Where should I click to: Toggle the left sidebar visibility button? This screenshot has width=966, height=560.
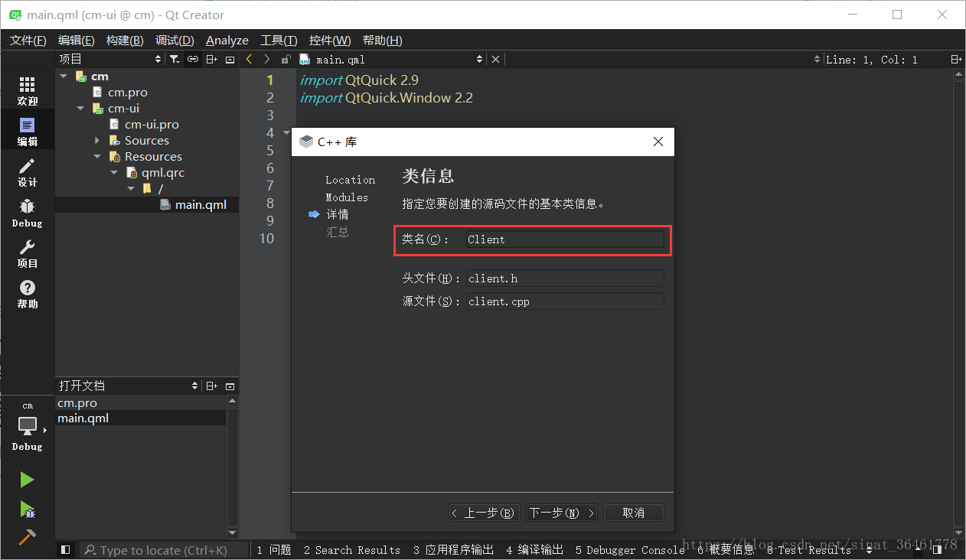(66, 549)
